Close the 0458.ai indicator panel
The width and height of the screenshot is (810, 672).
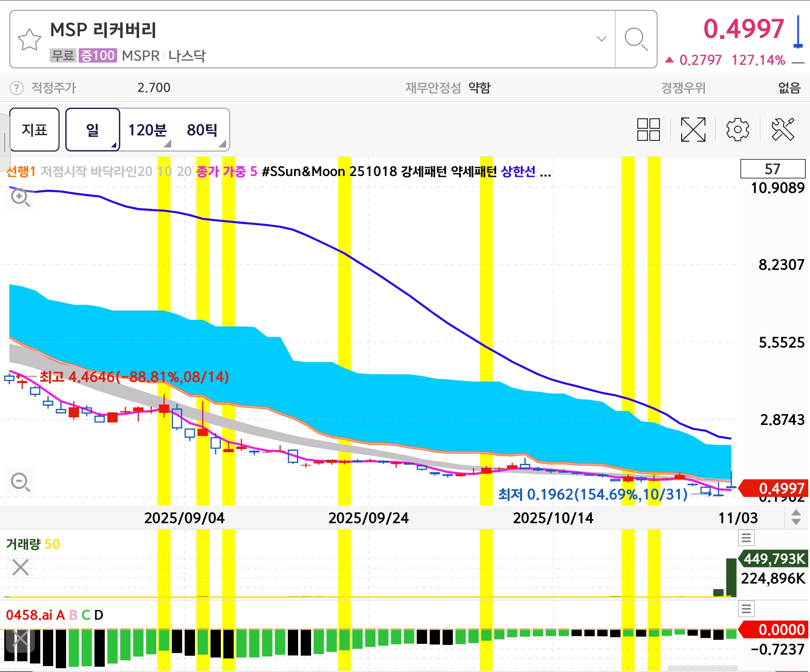coord(21,638)
